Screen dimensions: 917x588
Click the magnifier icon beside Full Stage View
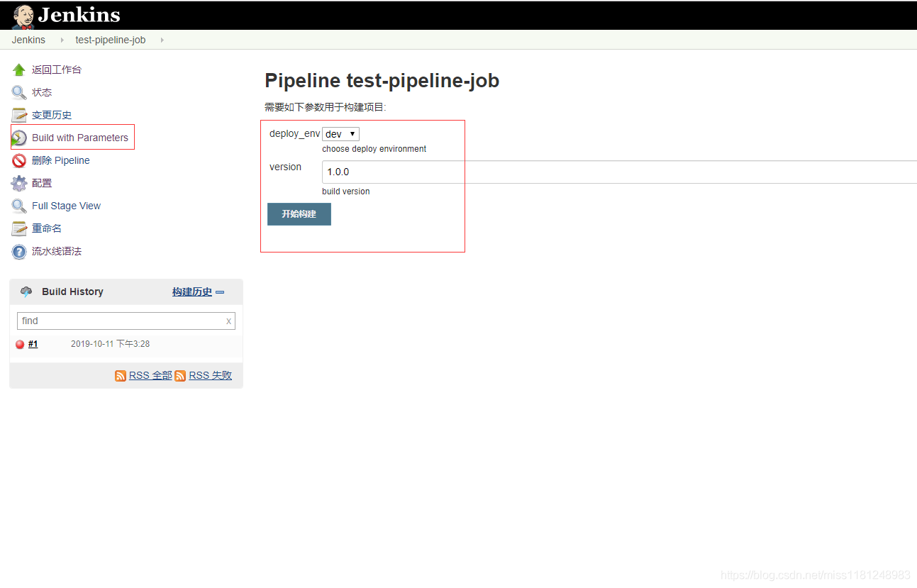click(x=19, y=206)
